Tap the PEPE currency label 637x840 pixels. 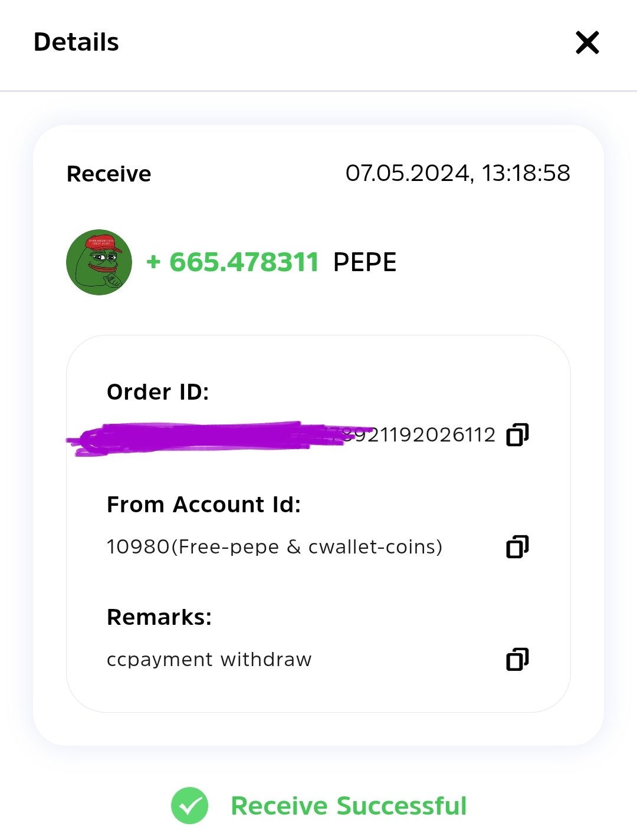[x=365, y=262]
